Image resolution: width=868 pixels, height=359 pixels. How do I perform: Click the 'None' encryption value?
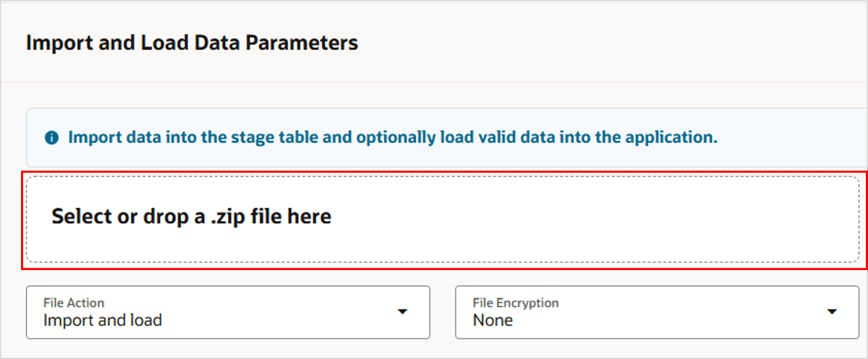pyautogui.click(x=493, y=320)
